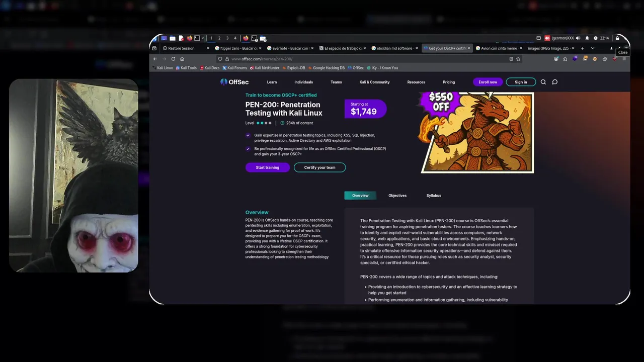Image resolution: width=644 pixels, height=362 pixels.
Task: Select the Syllabus course tab
Action: click(x=434, y=196)
